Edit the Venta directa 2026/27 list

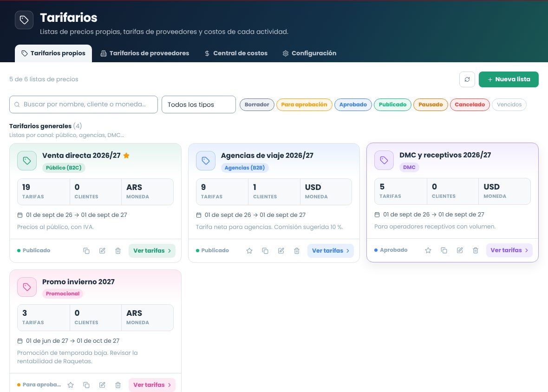102,250
